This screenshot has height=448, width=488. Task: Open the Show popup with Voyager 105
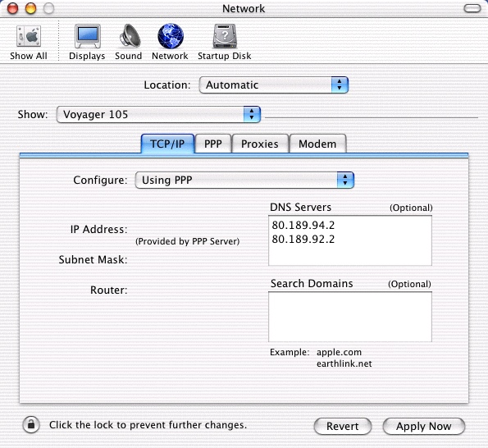click(x=158, y=114)
